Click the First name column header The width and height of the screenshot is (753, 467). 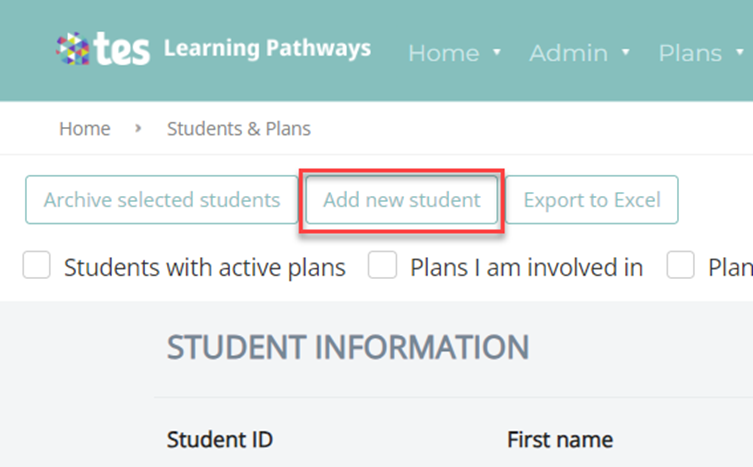click(x=560, y=440)
